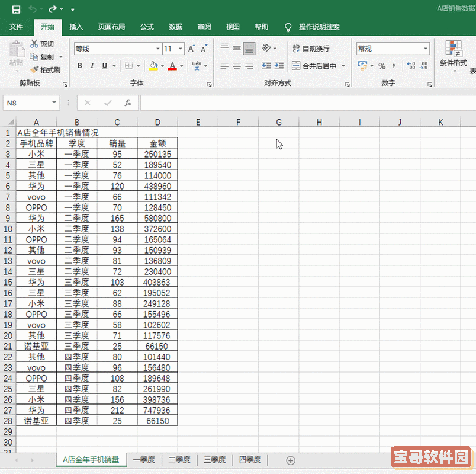
Task: Click the phonetic guide (wén) icon
Action: point(197,66)
